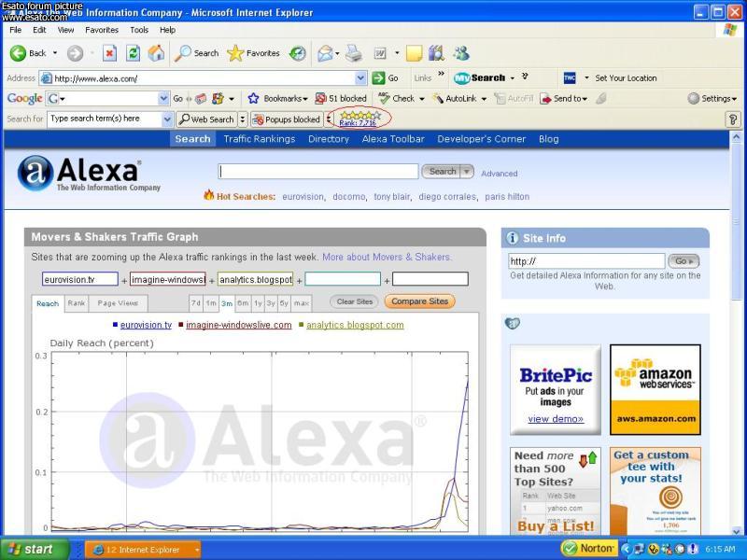The width and height of the screenshot is (747, 560).
Task: Click the Forward arrow icon
Action: pos(75,53)
